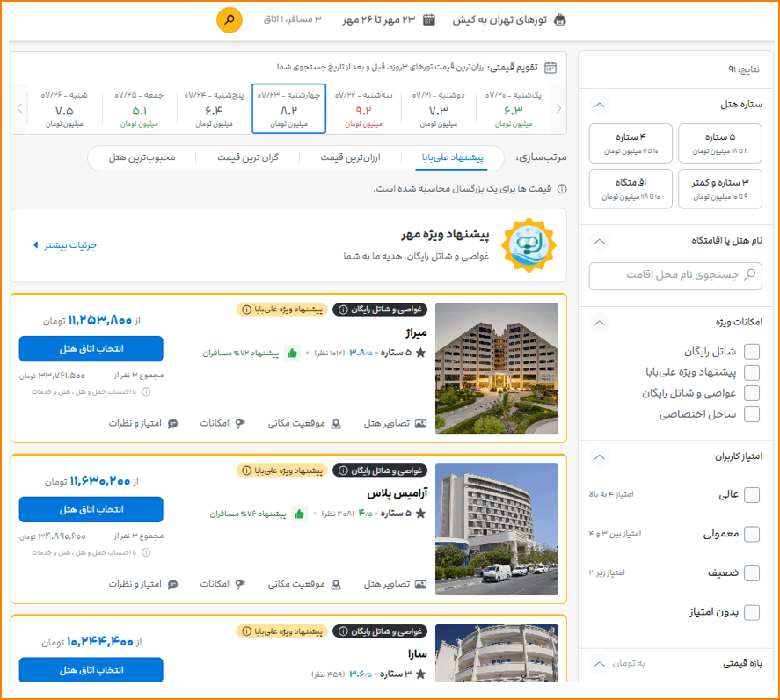Enable the ساحل اختصاصی filter checkbox
This screenshot has width=780, height=700.
[752, 414]
